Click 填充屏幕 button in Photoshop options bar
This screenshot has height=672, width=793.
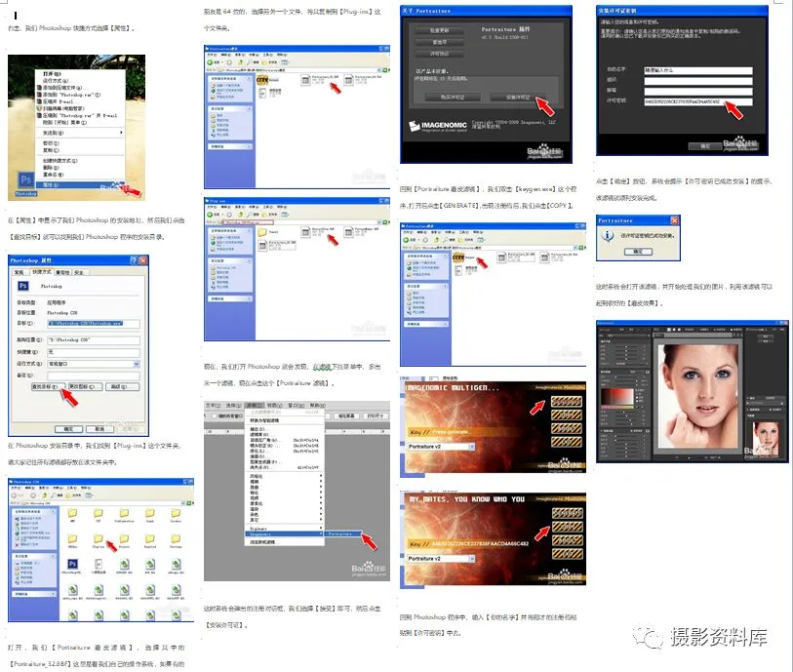click(x=345, y=415)
